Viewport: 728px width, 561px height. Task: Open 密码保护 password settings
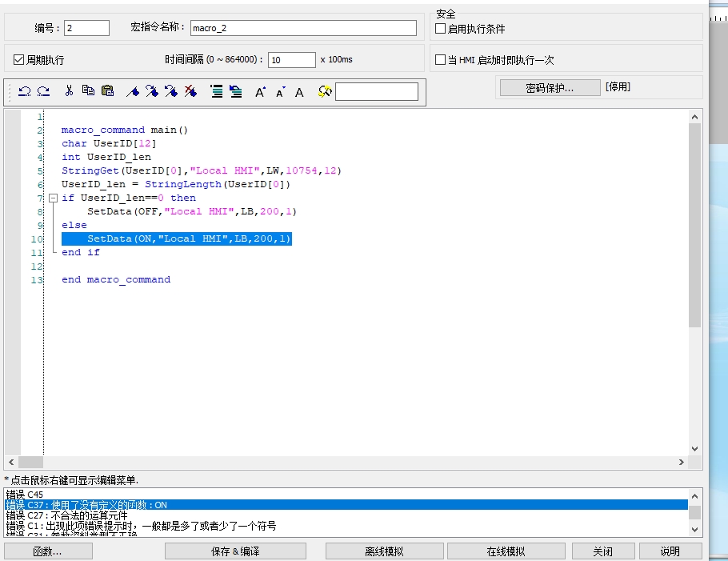pyautogui.click(x=550, y=88)
